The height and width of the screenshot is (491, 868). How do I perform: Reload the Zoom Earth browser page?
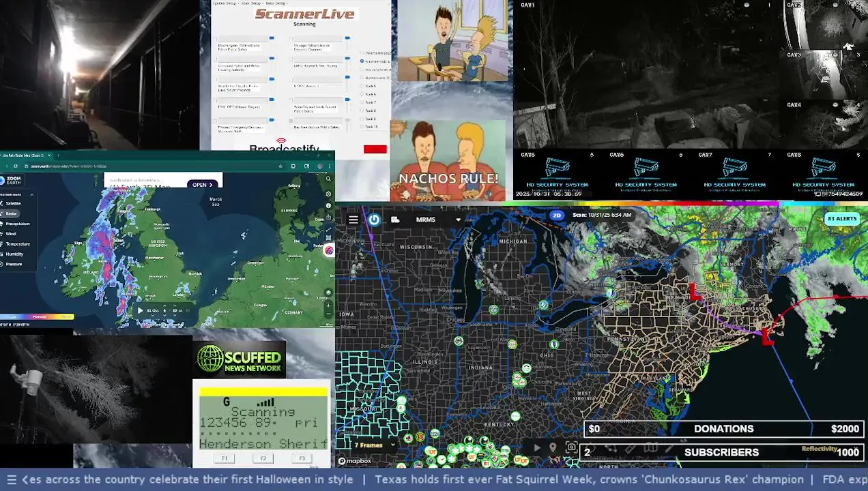coord(16,166)
